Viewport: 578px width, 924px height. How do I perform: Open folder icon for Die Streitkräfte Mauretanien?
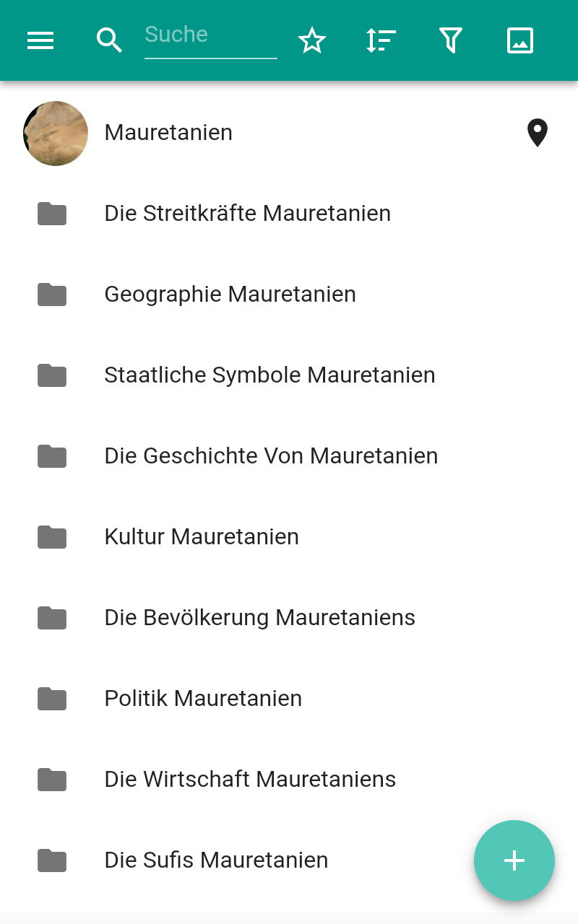pyautogui.click(x=52, y=214)
